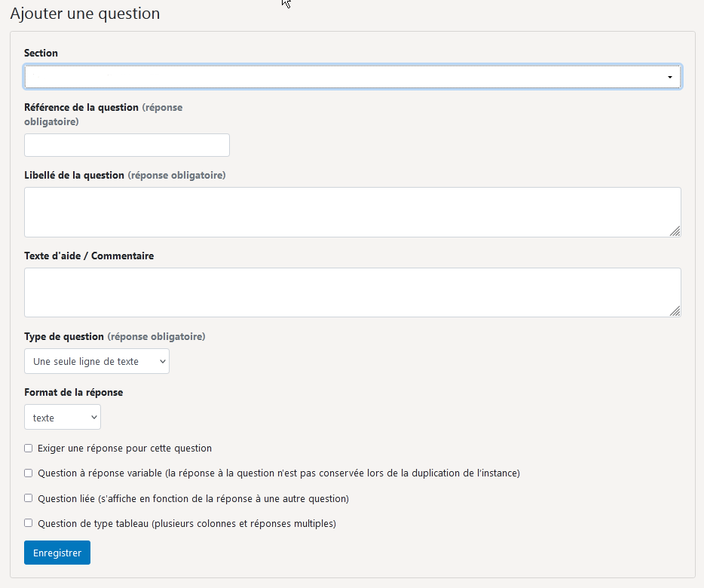Click inside the Libellé de la question textarea

[x=353, y=212]
